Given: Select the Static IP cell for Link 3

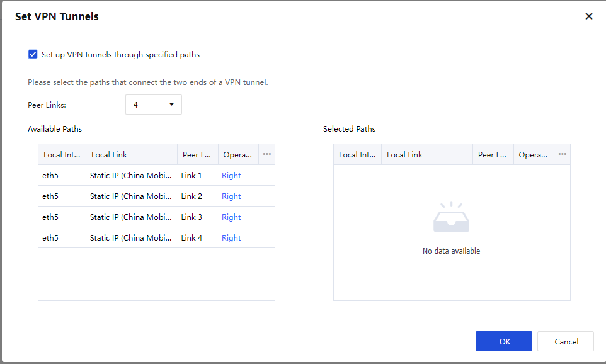Looking at the screenshot, I should coord(130,217).
